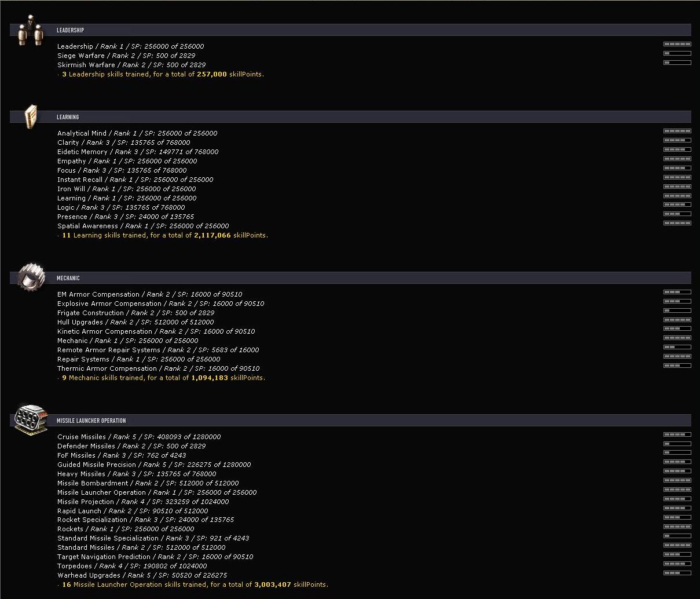The width and height of the screenshot is (700, 599).
Task: Select the Hull Upgrades skill row
Action: 135,322
